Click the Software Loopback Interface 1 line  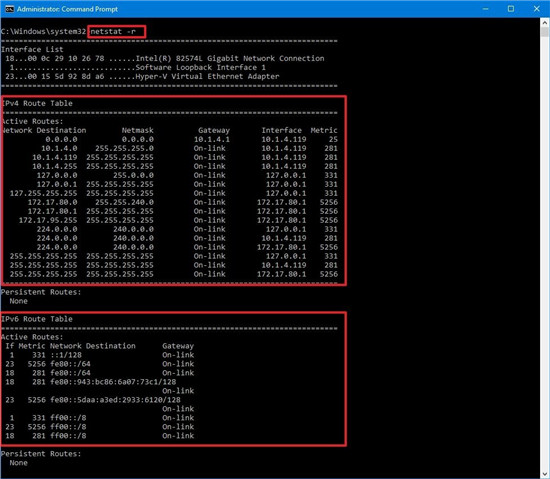pos(138,67)
